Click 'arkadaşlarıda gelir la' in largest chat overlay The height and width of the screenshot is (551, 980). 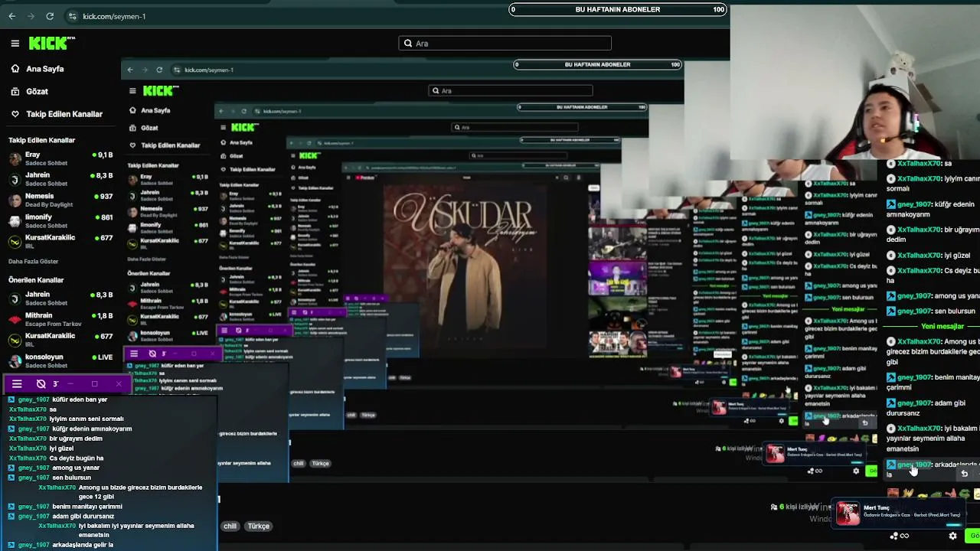pos(83,545)
